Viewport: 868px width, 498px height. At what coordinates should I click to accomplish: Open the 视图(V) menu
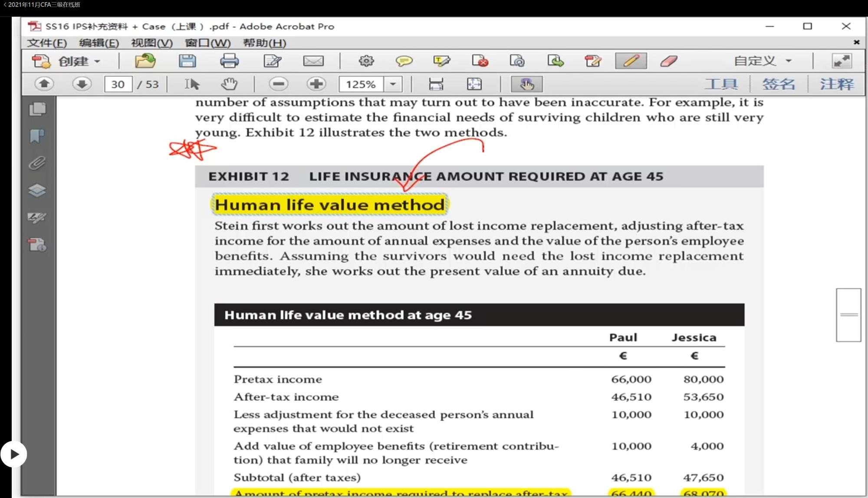click(x=151, y=43)
